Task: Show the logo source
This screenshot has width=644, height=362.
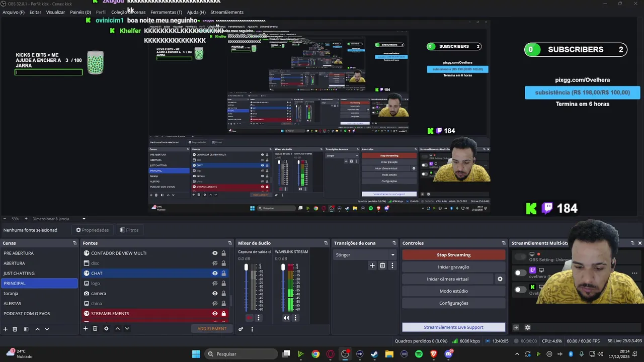Action: 215,284
